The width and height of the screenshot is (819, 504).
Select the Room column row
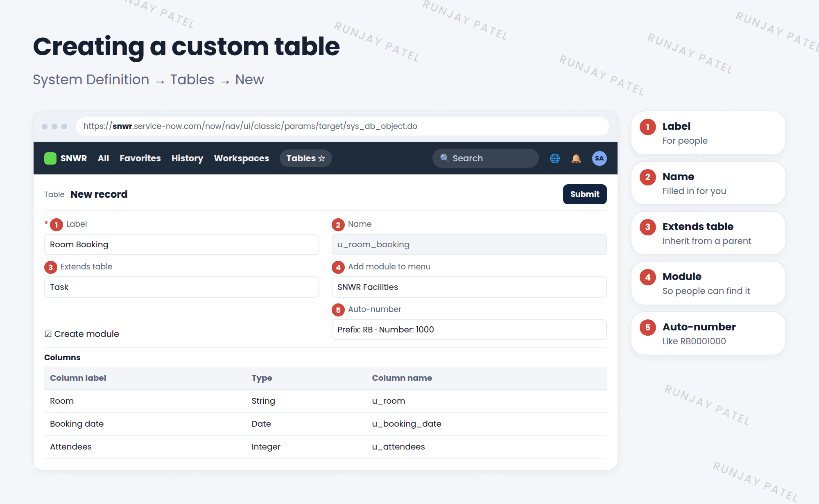[326, 401]
